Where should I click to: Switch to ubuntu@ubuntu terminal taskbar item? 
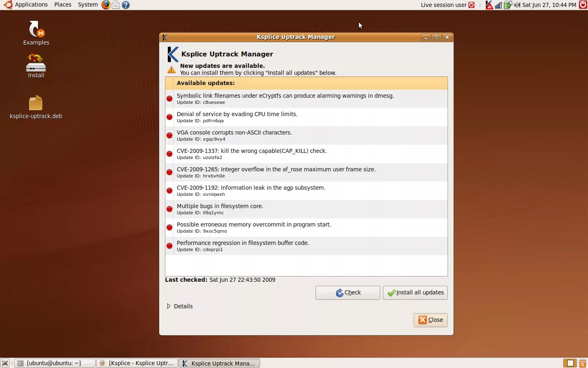click(55, 363)
